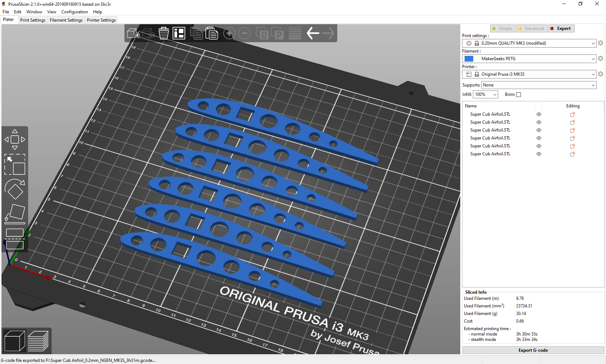606x364 pixels.
Task: Click the Add model toolbar icon
Action: tap(133, 34)
